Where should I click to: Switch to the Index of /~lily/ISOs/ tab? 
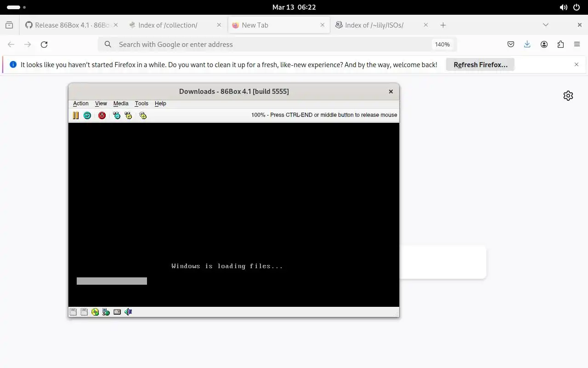(x=382, y=25)
